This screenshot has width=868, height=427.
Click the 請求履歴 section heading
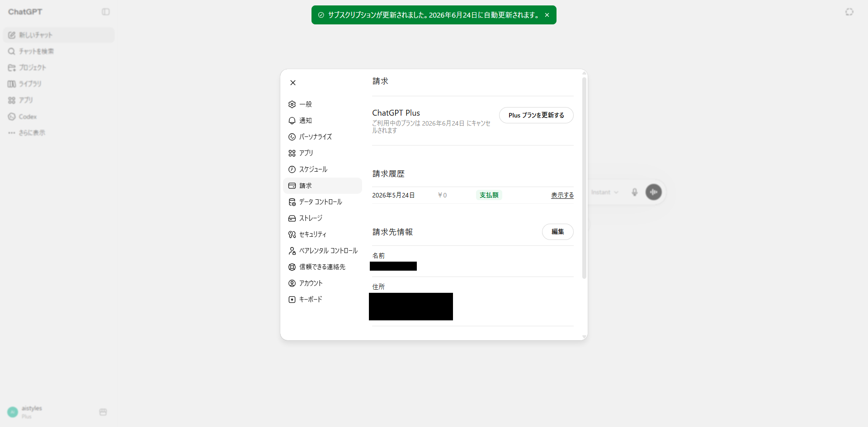coord(388,174)
